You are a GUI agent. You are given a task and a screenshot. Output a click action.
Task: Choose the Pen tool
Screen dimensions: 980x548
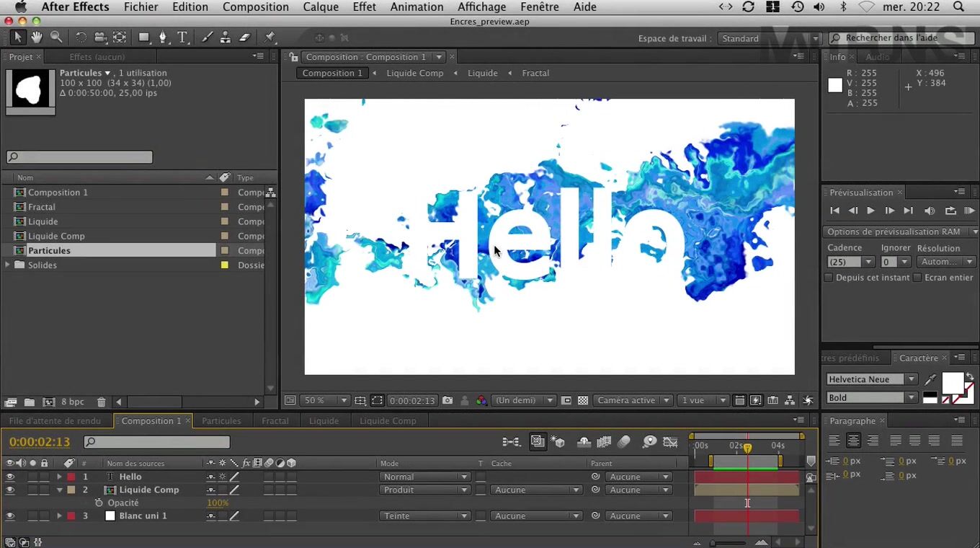pyautogui.click(x=163, y=37)
